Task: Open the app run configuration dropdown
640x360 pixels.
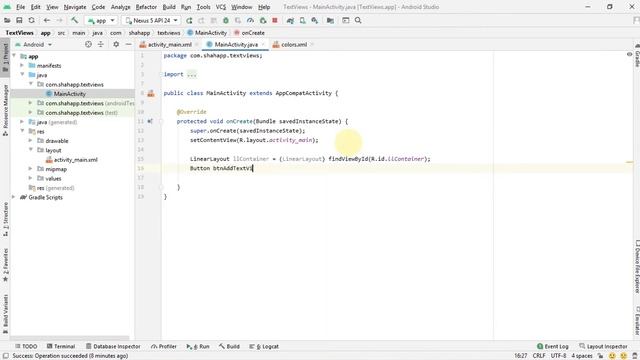Action: coord(101,20)
